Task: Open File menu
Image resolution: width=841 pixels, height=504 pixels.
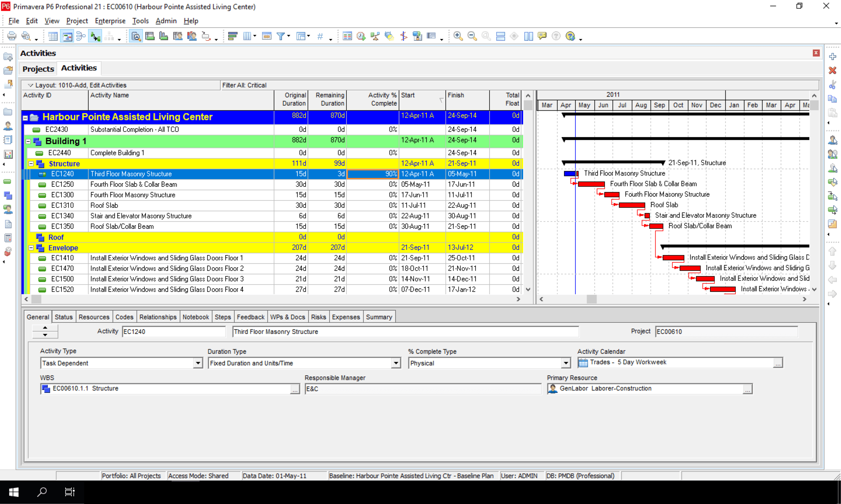Action: [14, 21]
